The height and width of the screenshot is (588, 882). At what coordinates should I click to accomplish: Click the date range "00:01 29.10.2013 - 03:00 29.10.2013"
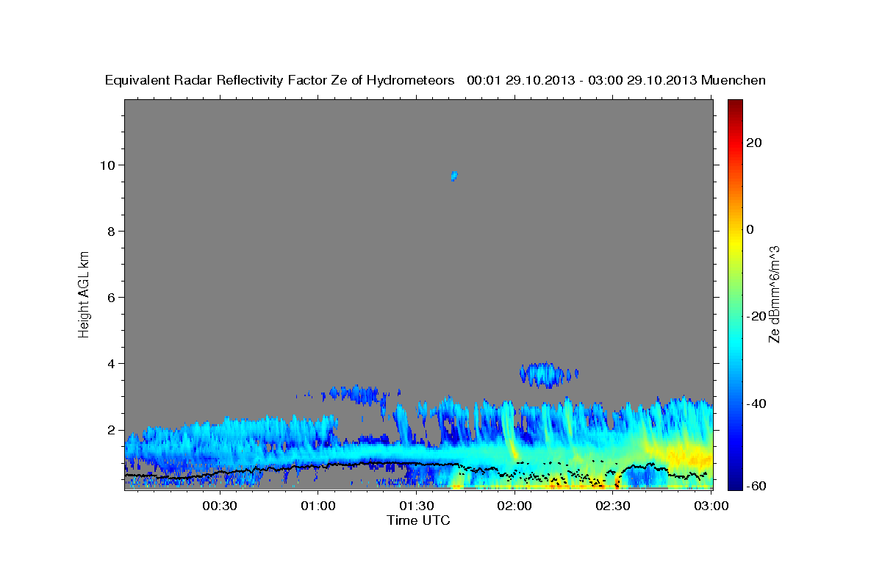(x=582, y=80)
